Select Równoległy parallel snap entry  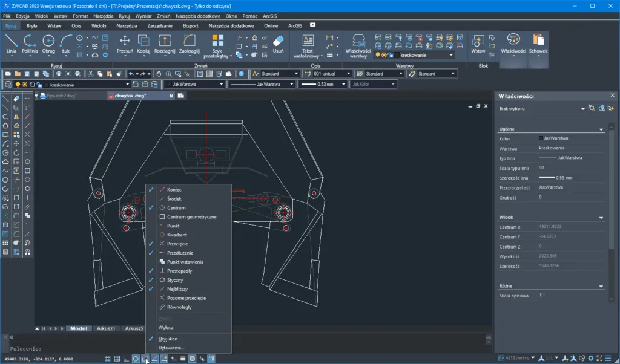(x=189, y=307)
